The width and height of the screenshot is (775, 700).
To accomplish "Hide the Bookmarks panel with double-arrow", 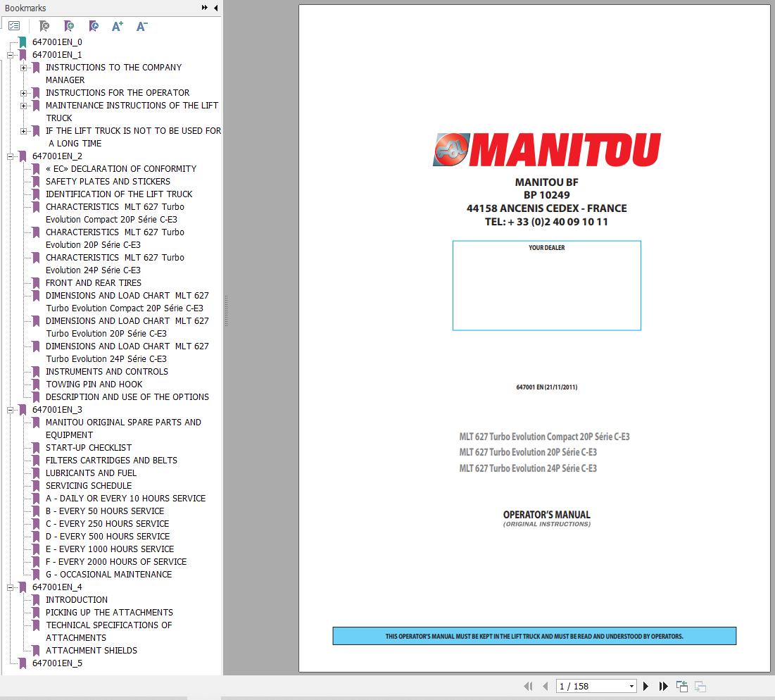I will 203,8.
